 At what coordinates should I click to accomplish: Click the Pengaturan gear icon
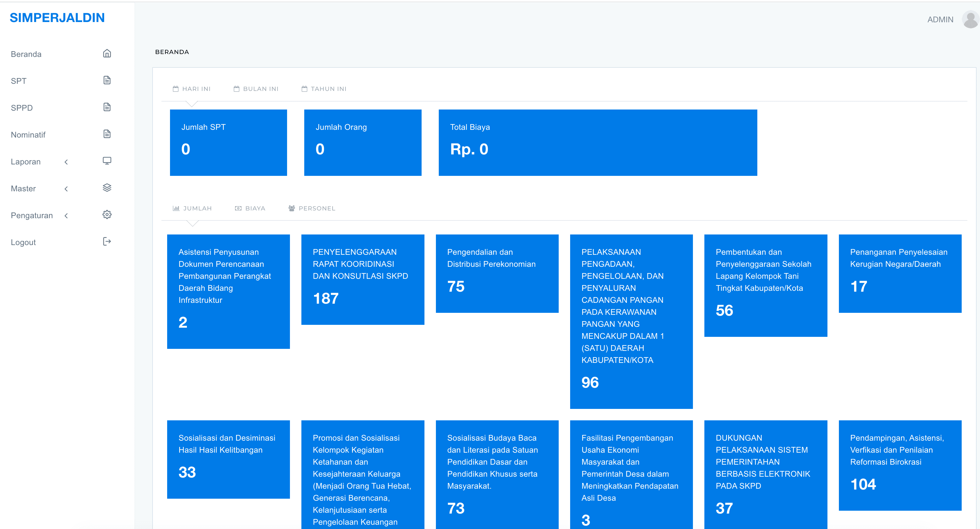tap(107, 215)
